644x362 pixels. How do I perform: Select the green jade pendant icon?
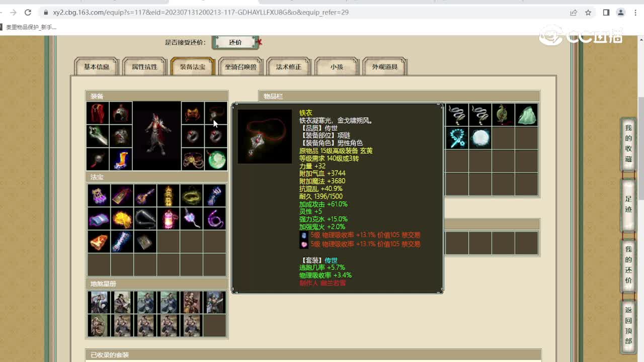216,159
